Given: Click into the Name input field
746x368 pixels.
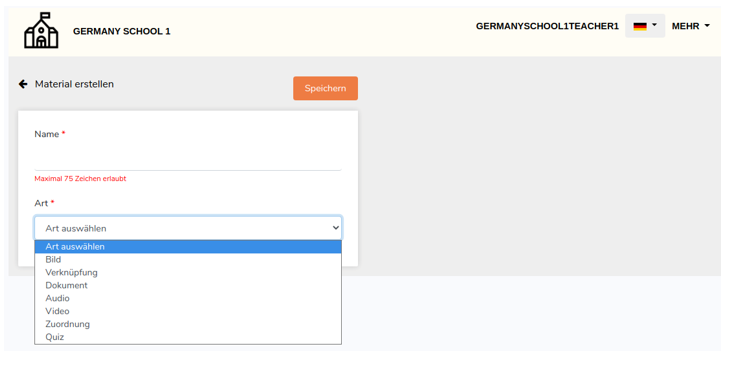Looking at the screenshot, I should pyautogui.click(x=188, y=158).
